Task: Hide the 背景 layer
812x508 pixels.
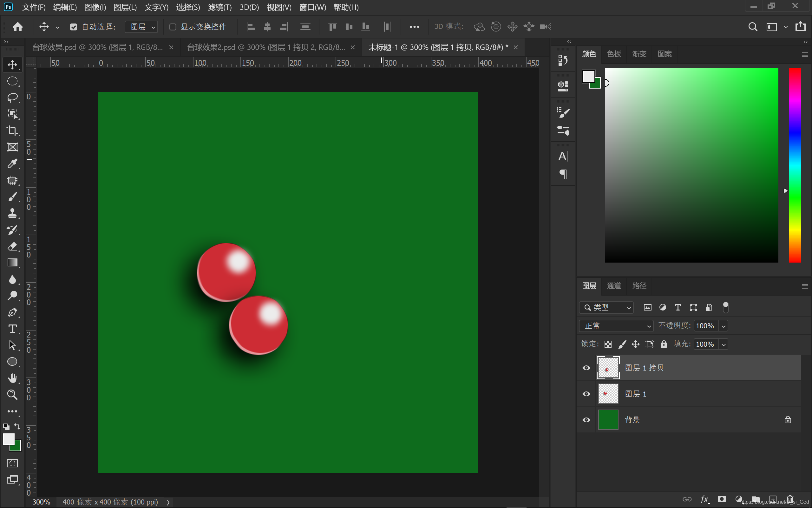Action: coord(586,420)
